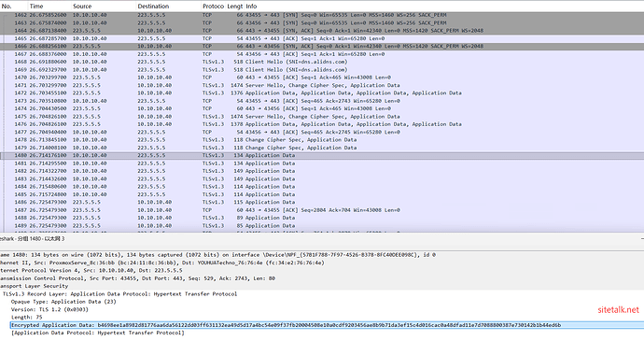Select packet 1466 SYN, ACK to 43456
Screen dimensions: 644x355
click(322, 47)
